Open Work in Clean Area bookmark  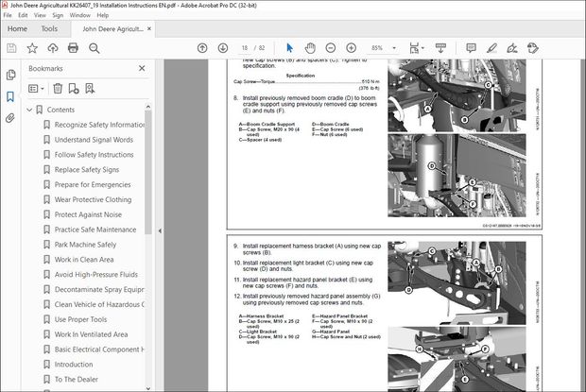pyautogui.click(x=84, y=260)
